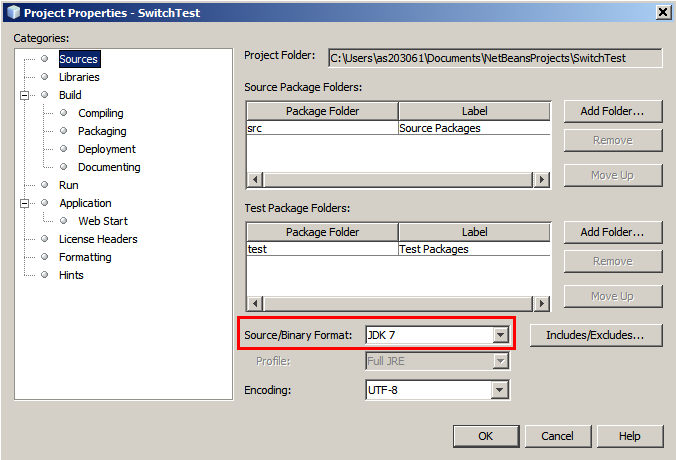Select the Formatting category
This screenshot has width=676, height=460.
pos(85,257)
